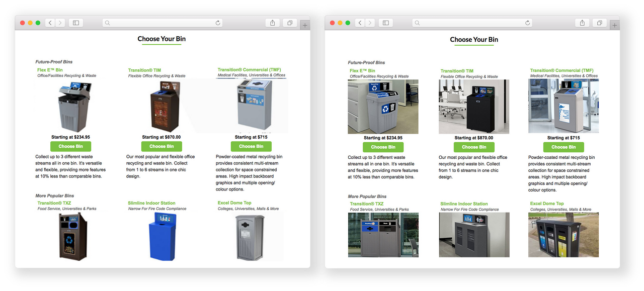The width and height of the screenshot is (644, 291).
Task: Open Flex E™ Bin link in left window
Action: click(x=50, y=70)
